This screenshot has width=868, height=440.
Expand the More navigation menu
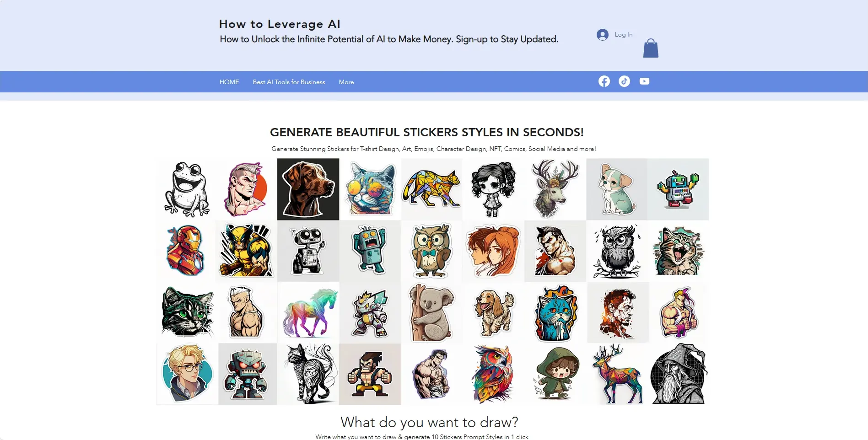[x=346, y=82]
